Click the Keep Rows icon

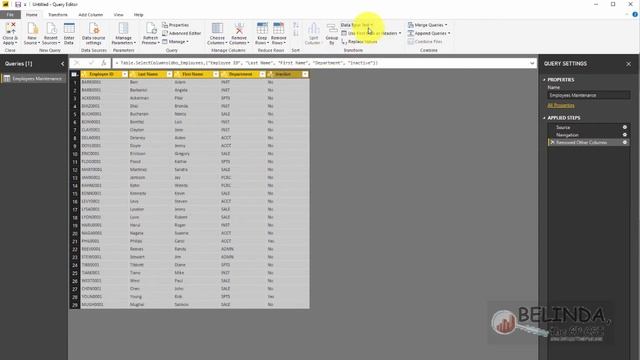tap(262, 33)
